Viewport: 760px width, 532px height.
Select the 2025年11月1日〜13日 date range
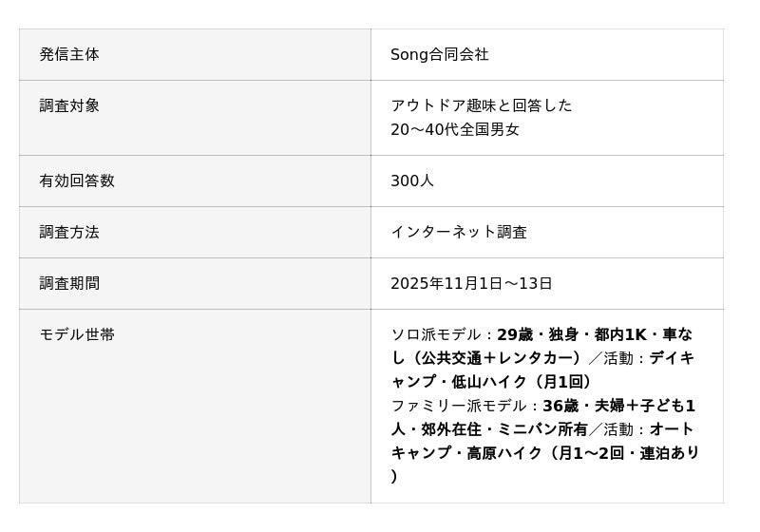(x=471, y=283)
